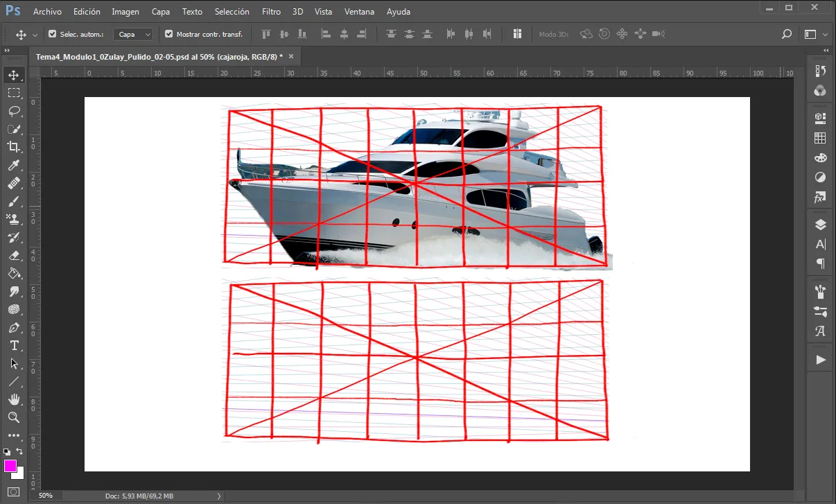Viewport: 836px width, 504px height.
Task: Open the Move tool preset picker arrow
Action: (x=35, y=35)
